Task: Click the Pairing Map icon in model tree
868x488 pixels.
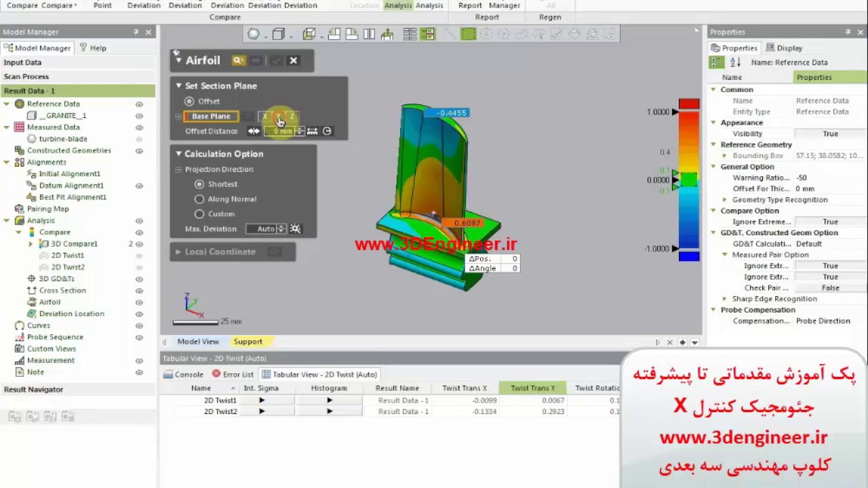Action: click(x=20, y=209)
